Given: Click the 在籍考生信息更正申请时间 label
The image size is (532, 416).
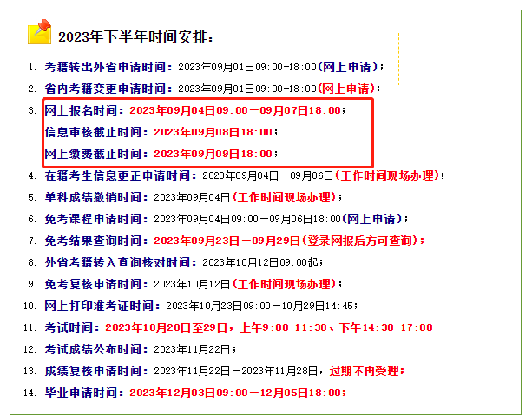Looking at the screenshot, I should click(x=121, y=175).
